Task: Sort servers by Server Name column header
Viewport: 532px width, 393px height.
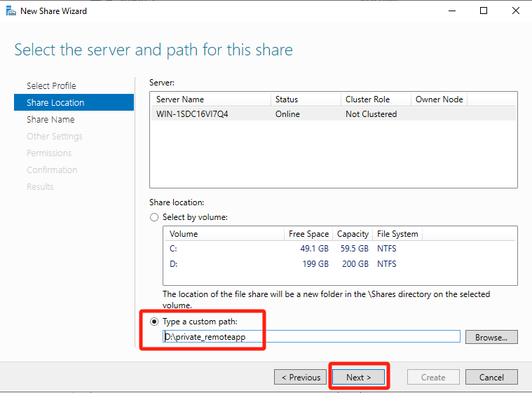Action: (209, 99)
